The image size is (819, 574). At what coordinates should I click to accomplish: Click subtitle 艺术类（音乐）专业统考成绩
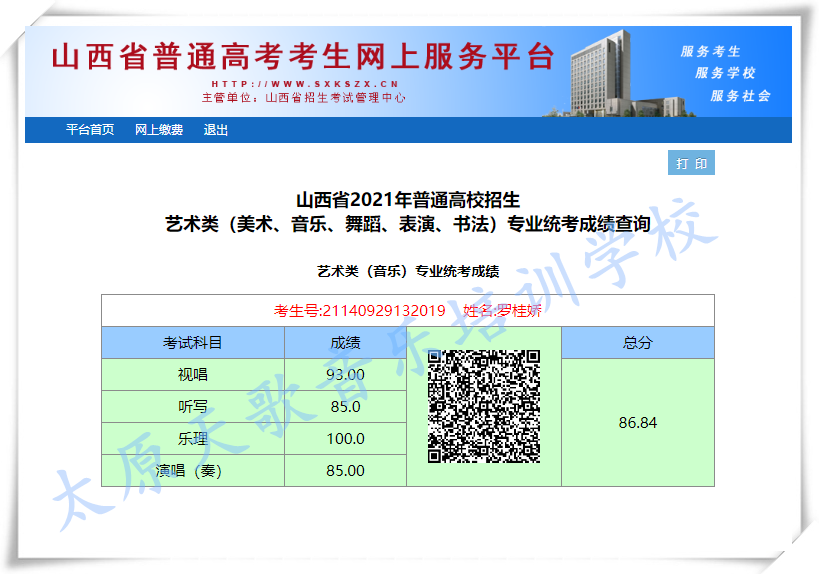point(408,271)
